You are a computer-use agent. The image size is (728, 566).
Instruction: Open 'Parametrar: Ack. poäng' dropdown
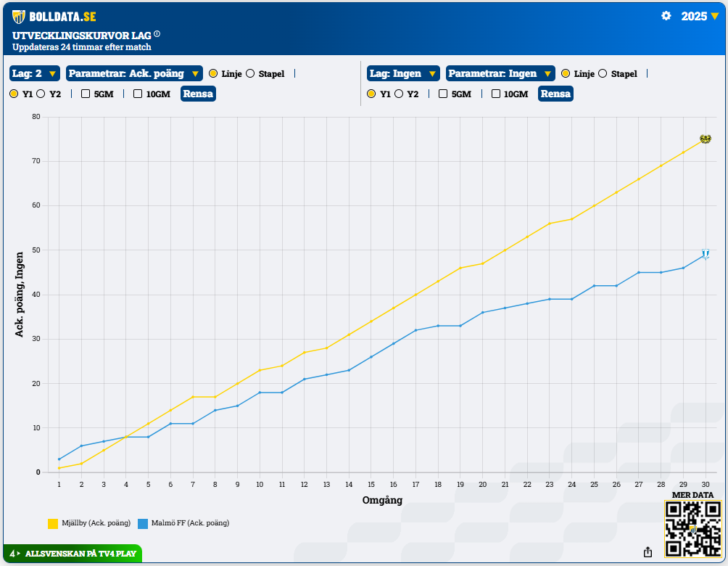click(133, 73)
